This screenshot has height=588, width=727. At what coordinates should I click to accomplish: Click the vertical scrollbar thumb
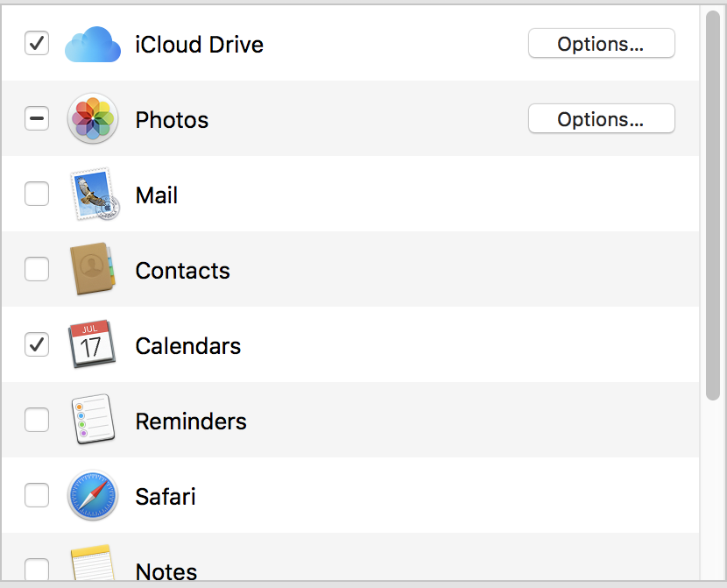tap(713, 205)
